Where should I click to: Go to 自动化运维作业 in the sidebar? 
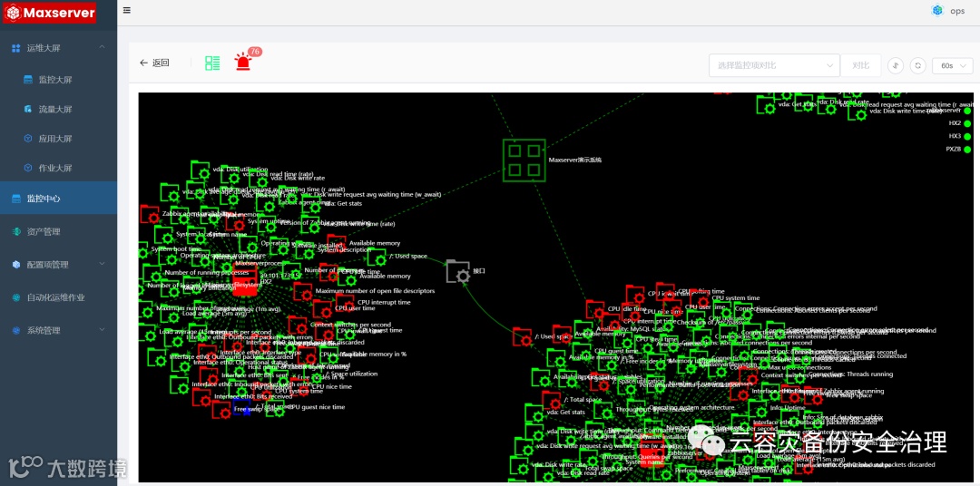[x=59, y=297]
